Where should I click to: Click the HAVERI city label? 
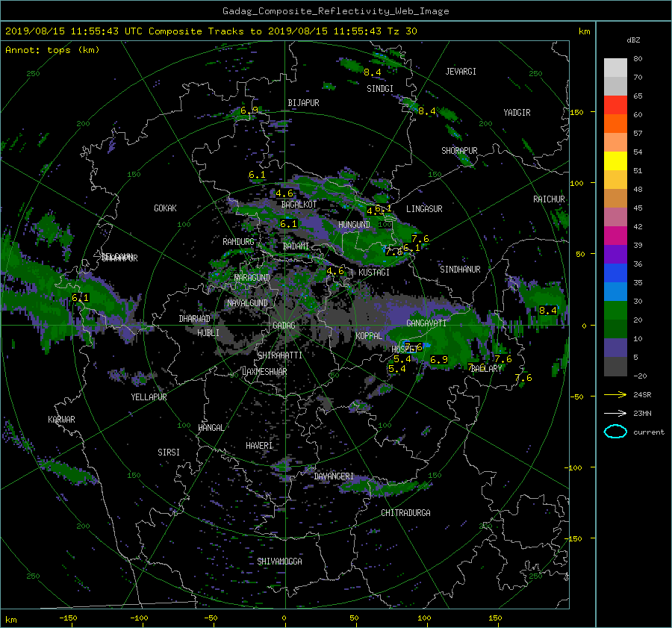coord(259,446)
